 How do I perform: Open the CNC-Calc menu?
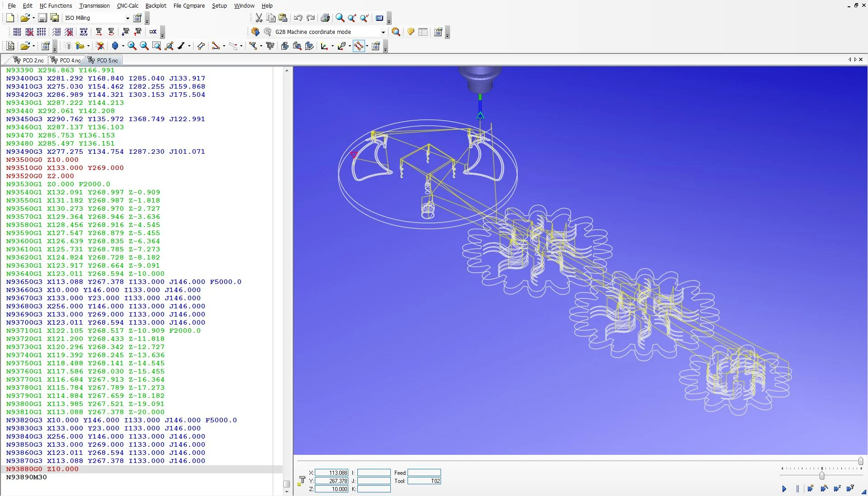point(128,5)
